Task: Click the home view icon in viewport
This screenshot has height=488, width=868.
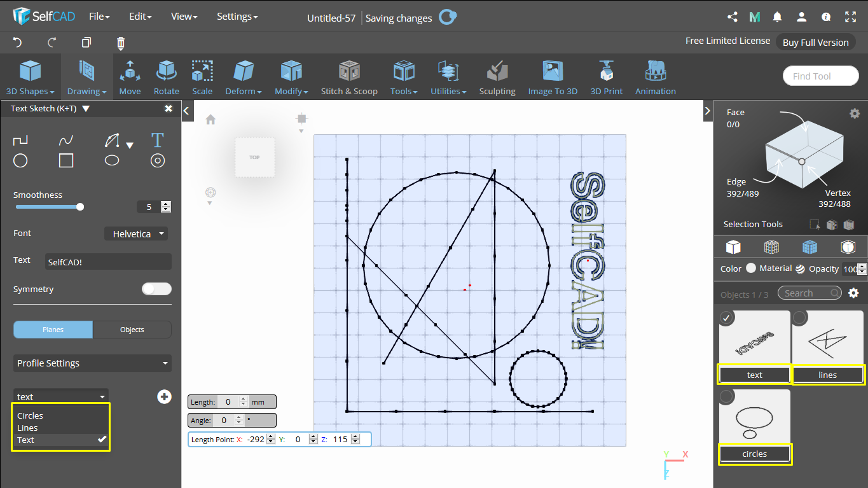Action: pos(210,120)
